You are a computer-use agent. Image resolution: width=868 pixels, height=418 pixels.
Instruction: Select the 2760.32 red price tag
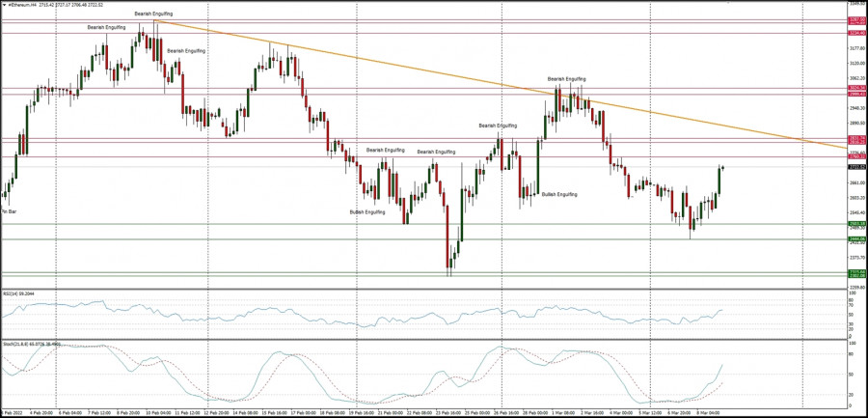point(855,155)
